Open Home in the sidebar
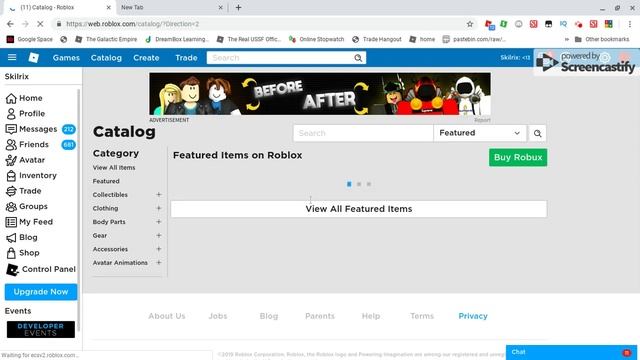The width and height of the screenshot is (640, 360). click(24, 98)
